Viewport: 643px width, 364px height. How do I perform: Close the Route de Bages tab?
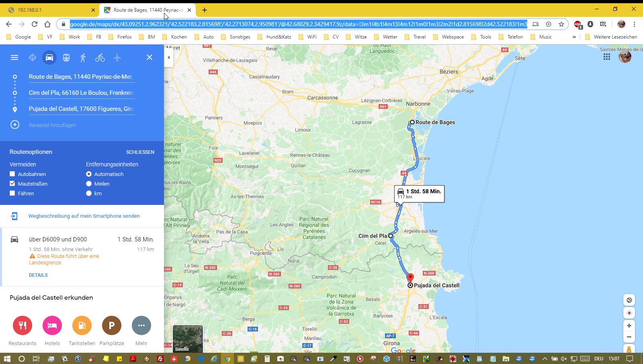pos(189,10)
